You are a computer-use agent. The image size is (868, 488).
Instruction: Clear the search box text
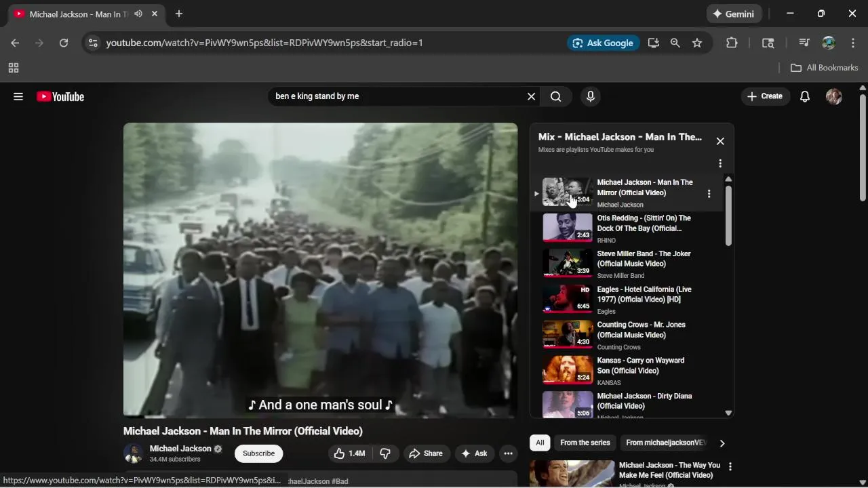(532, 96)
